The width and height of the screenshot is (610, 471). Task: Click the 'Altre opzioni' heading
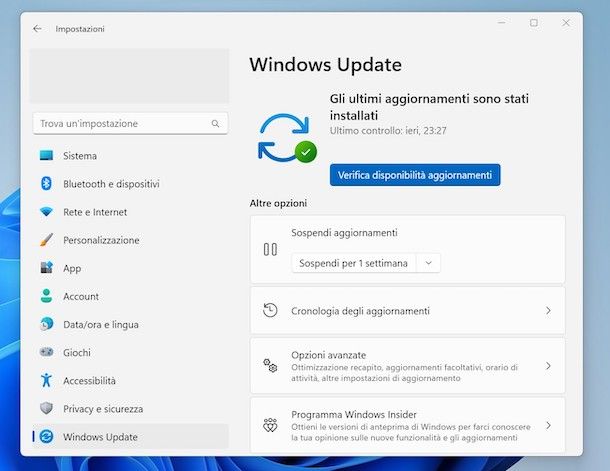pyautogui.click(x=278, y=203)
